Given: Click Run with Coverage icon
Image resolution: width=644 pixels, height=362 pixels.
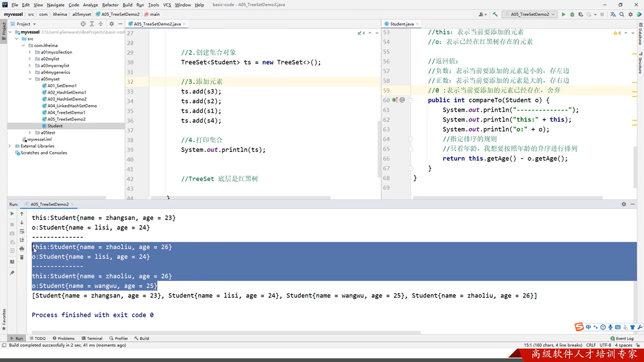Looking at the screenshot, I should click(581, 14).
